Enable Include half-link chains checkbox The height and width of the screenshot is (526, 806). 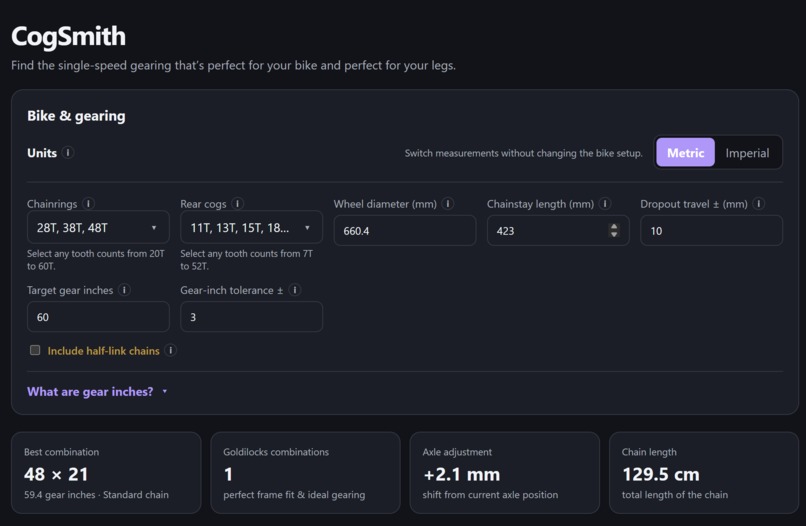click(35, 350)
